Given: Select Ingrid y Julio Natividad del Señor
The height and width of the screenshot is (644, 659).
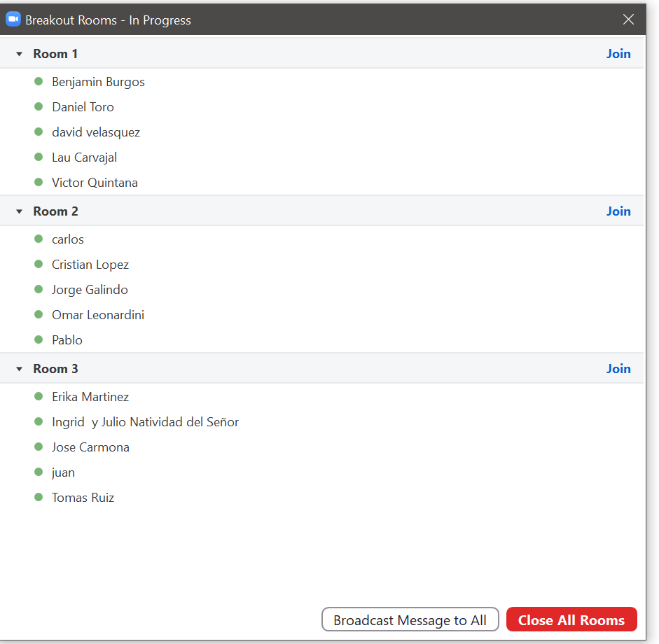Looking at the screenshot, I should [145, 422].
